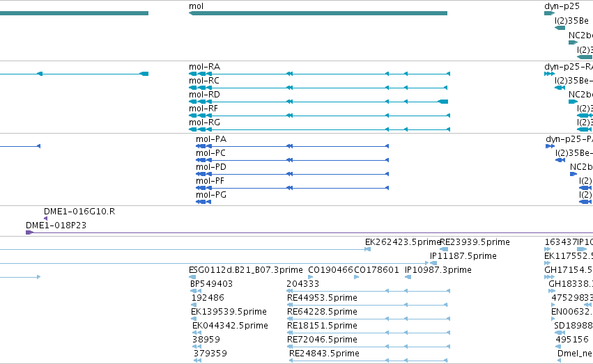This screenshot has height=364, width=593.
Task: Click the BP549403 arrow glyph
Action: click(x=196, y=291)
